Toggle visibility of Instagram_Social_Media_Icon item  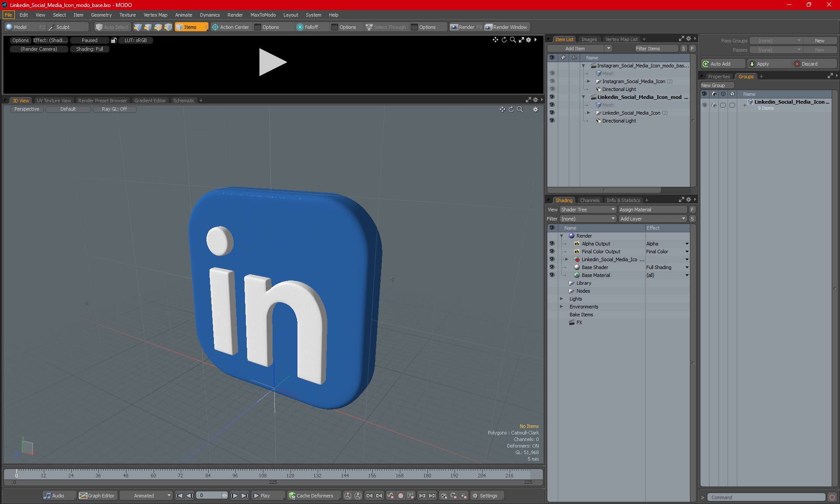tap(552, 81)
